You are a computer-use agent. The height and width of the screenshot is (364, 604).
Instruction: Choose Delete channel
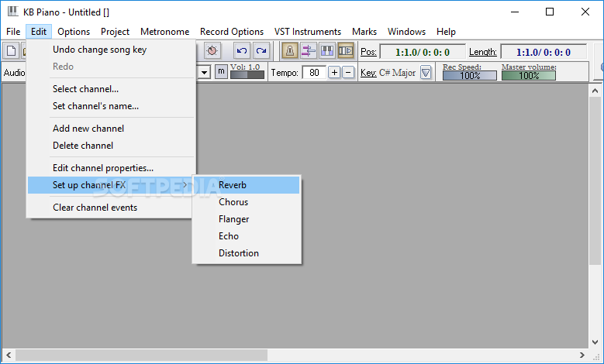111,146
